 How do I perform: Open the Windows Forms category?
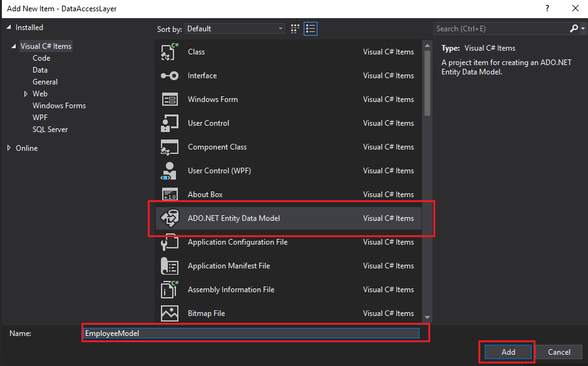click(59, 105)
